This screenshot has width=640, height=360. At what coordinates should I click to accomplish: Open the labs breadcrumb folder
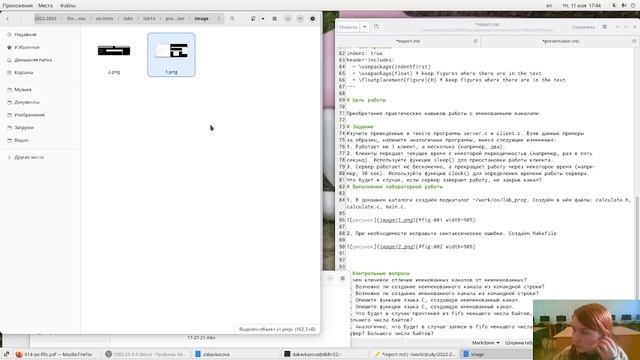click(x=128, y=19)
